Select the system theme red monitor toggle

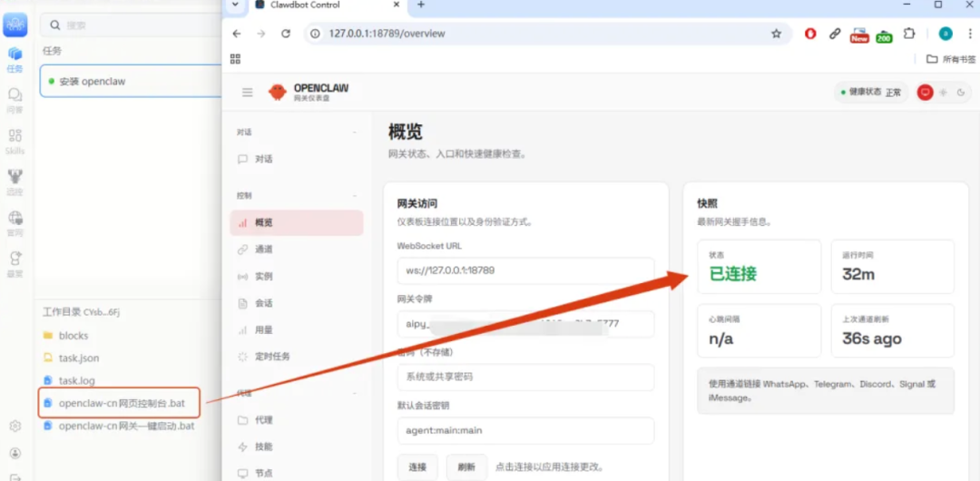(x=925, y=92)
